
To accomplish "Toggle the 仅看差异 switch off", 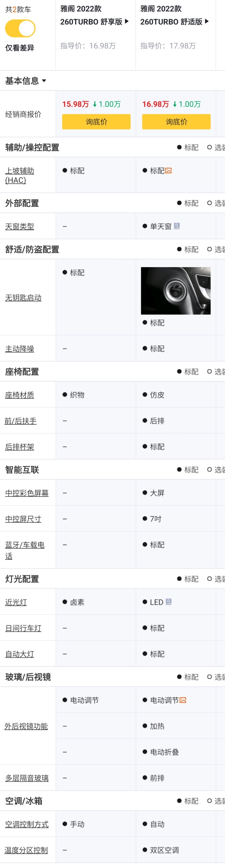I will tap(20, 29).
